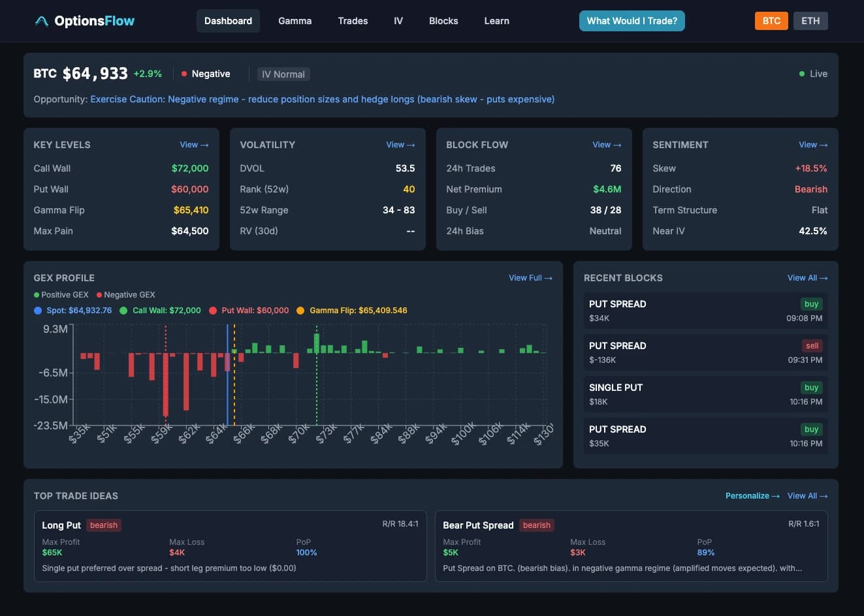Select the Blocks navigation item

(x=443, y=20)
